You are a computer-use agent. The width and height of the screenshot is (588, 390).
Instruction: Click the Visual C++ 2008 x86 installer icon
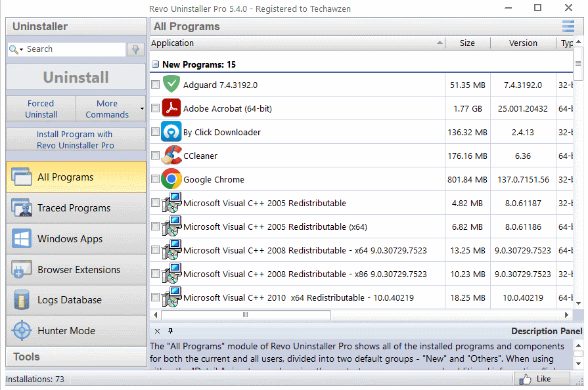(x=171, y=274)
